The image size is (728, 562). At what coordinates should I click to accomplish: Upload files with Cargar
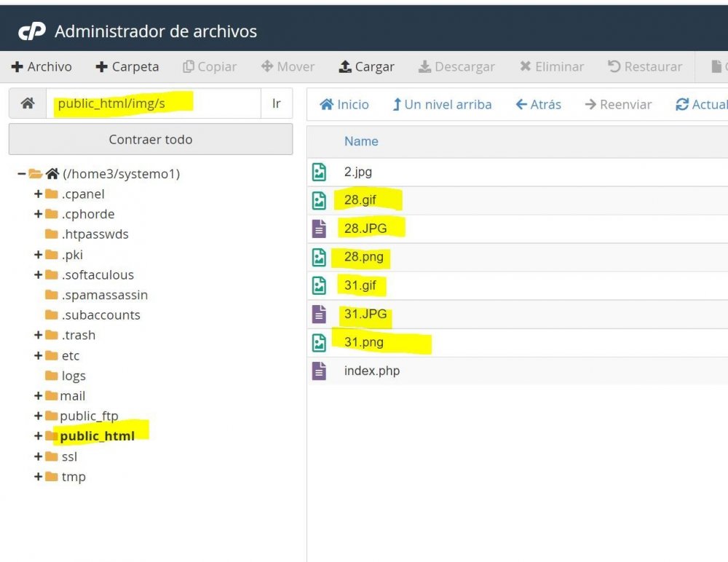coord(366,66)
